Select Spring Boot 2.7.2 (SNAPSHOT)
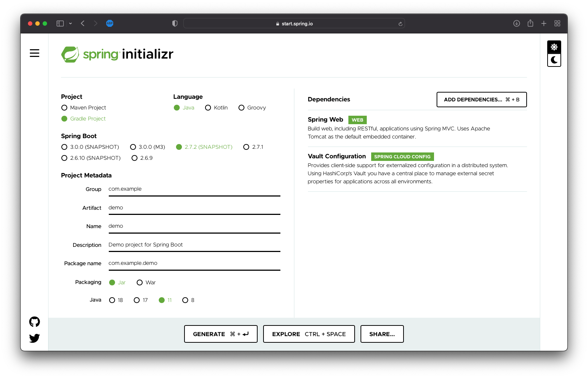 (x=204, y=147)
